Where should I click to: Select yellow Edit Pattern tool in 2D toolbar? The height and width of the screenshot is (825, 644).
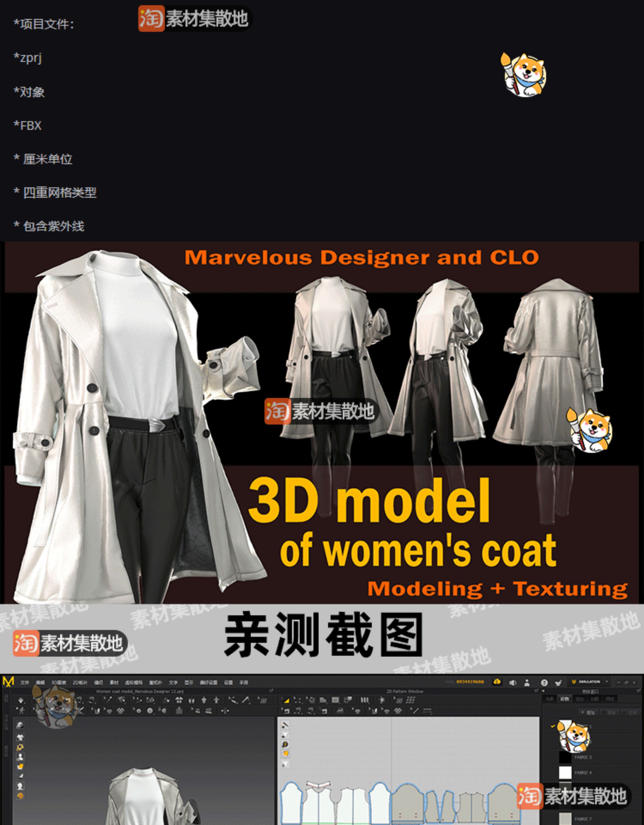tap(286, 700)
